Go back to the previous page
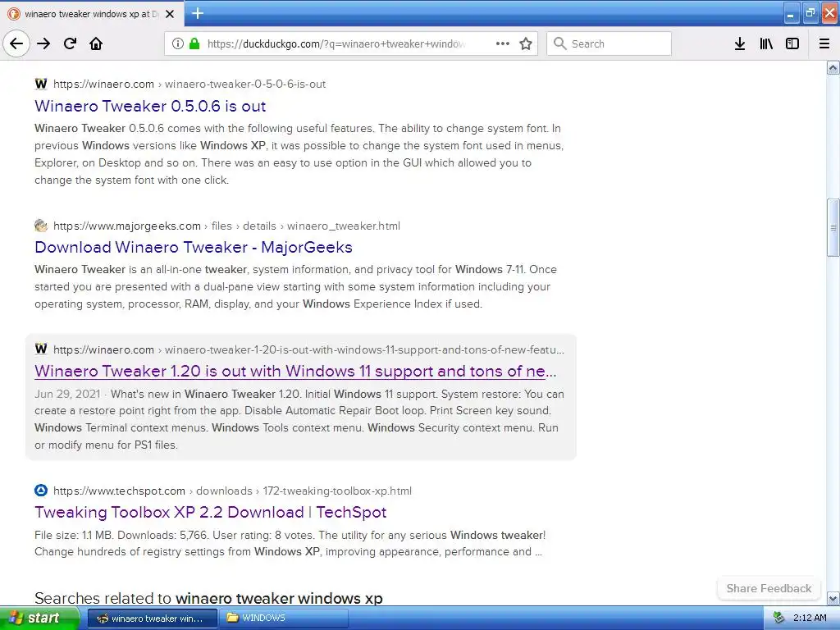This screenshot has height=630, width=840. pyautogui.click(x=16, y=43)
